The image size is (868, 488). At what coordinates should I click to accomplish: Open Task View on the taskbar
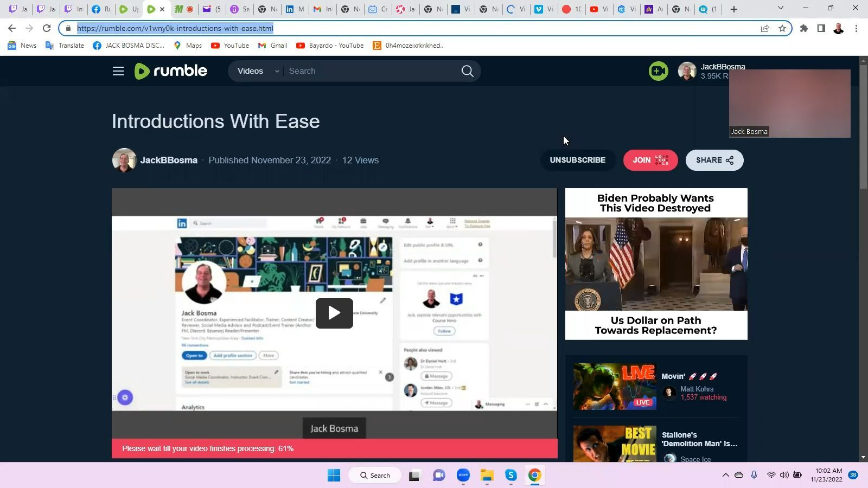414,476
